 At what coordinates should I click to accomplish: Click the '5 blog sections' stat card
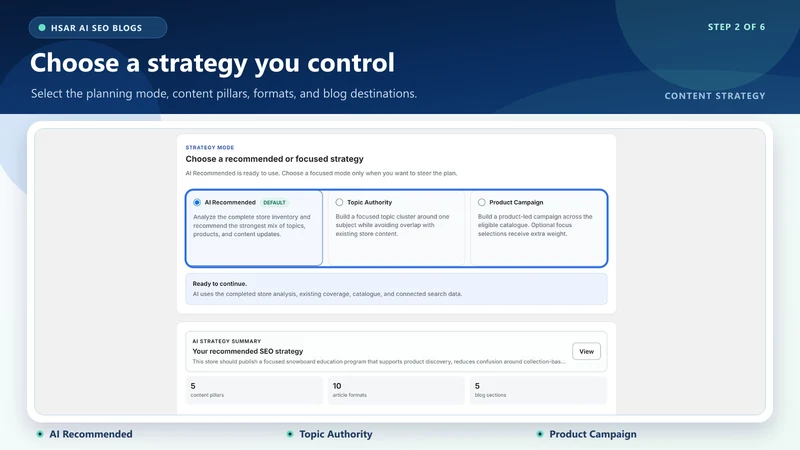538,390
